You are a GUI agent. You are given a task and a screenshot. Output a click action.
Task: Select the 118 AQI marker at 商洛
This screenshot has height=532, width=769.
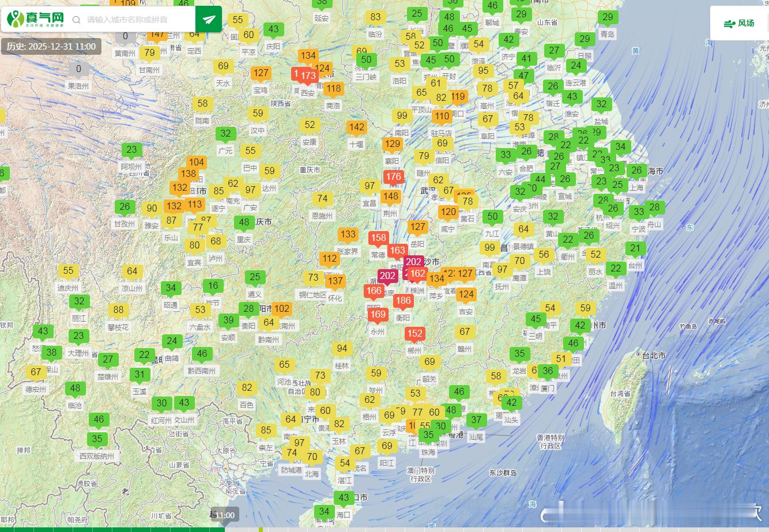(333, 89)
